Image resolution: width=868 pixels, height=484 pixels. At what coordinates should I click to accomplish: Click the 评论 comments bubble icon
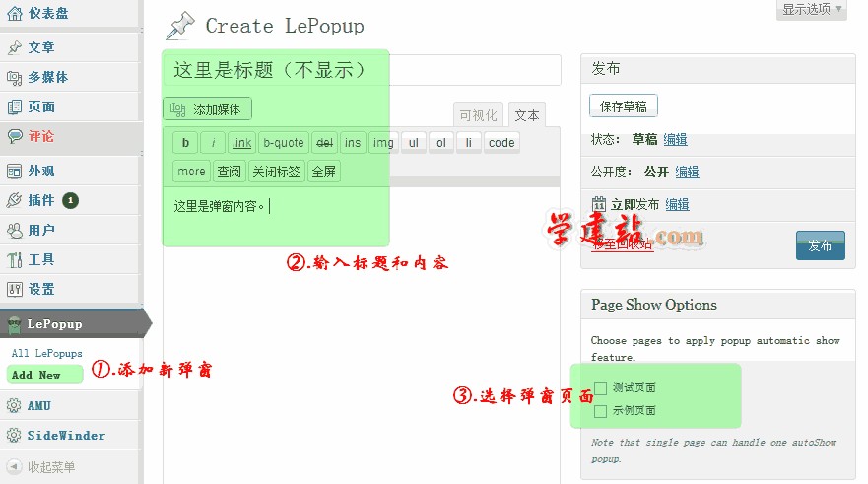point(15,136)
